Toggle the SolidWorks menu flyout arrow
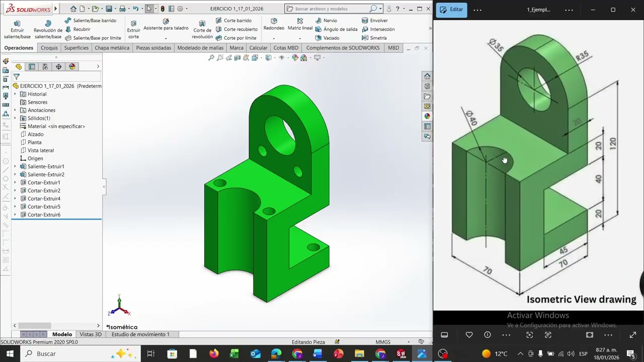Viewport: 644px width, 362px height. click(56, 9)
